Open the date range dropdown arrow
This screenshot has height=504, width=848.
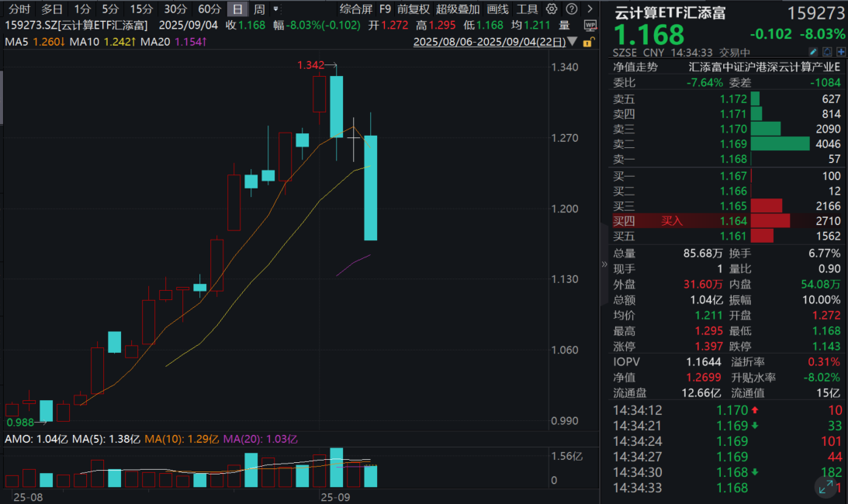pyautogui.click(x=572, y=41)
